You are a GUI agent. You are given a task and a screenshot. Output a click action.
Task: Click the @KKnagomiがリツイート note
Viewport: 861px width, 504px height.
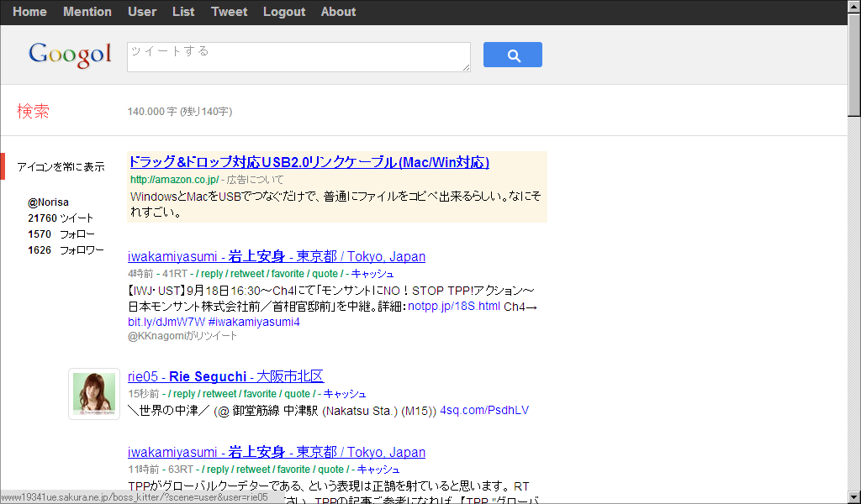tap(182, 336)
